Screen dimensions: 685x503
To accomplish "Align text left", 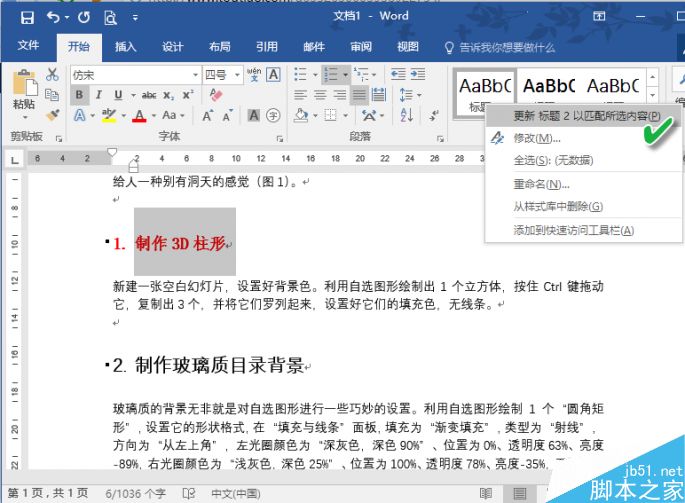I will [x=300, y=95].
